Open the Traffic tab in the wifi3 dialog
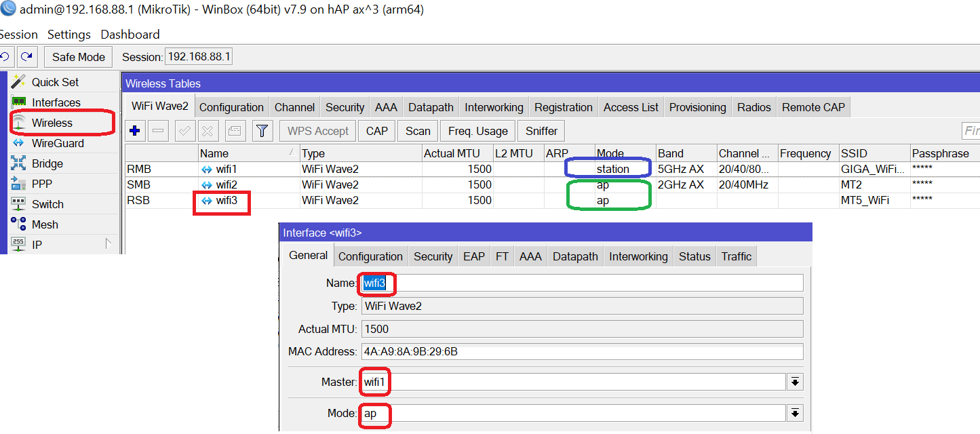980x434 pixels. click(737, 256)
